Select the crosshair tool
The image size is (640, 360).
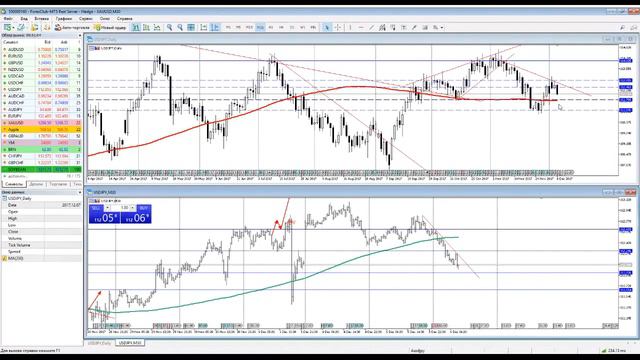tap(338, 27)
